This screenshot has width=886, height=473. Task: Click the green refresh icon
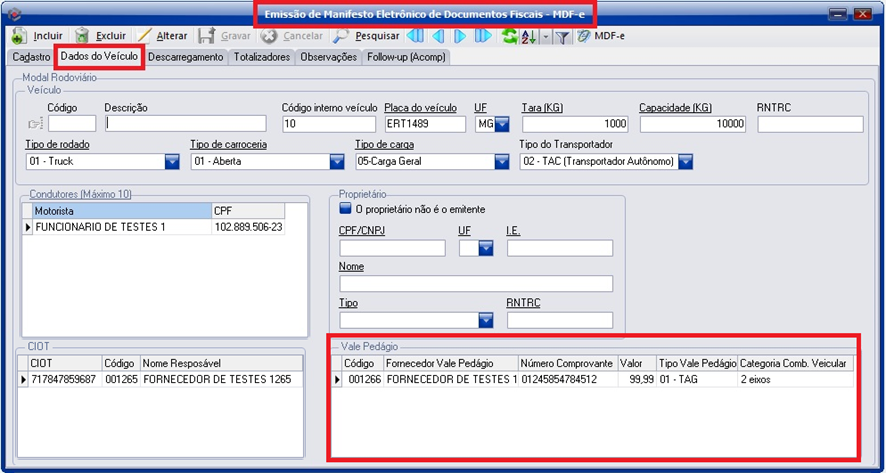[510, 36]
